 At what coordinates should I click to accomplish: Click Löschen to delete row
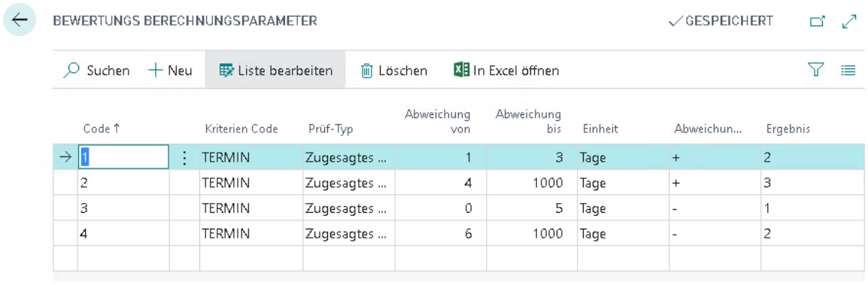click(393, 70)
